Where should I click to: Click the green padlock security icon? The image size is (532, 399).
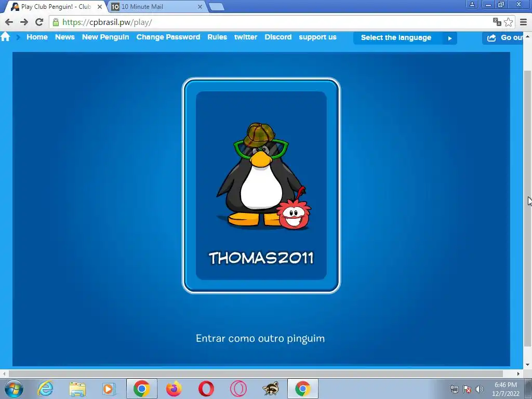(x=56, y=22)
